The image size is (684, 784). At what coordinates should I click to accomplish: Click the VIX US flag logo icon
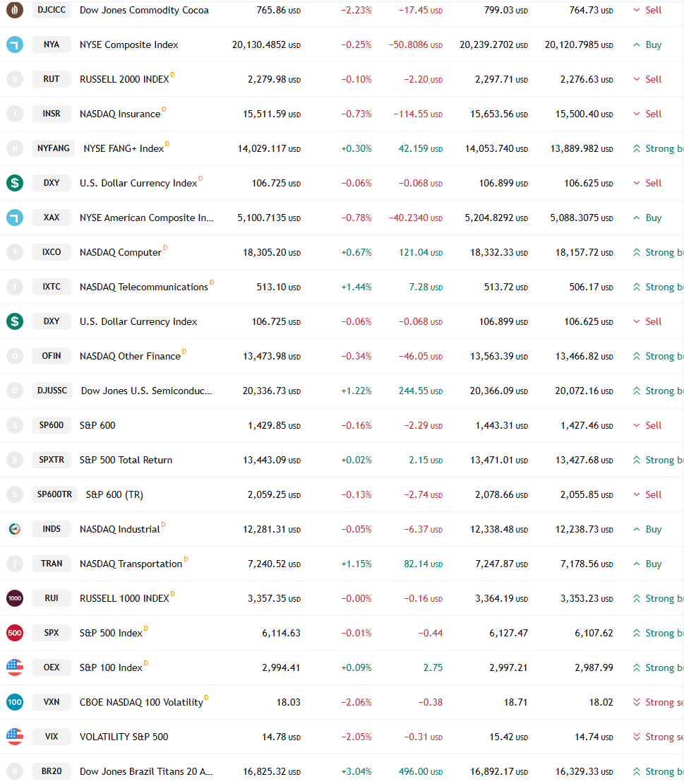tap(15, 737)
